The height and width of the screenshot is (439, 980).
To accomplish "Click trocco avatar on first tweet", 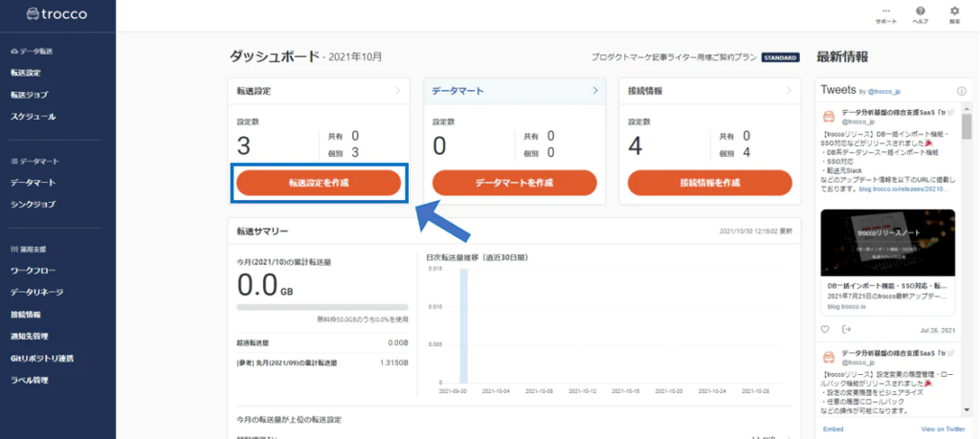I will pos(829,117).
